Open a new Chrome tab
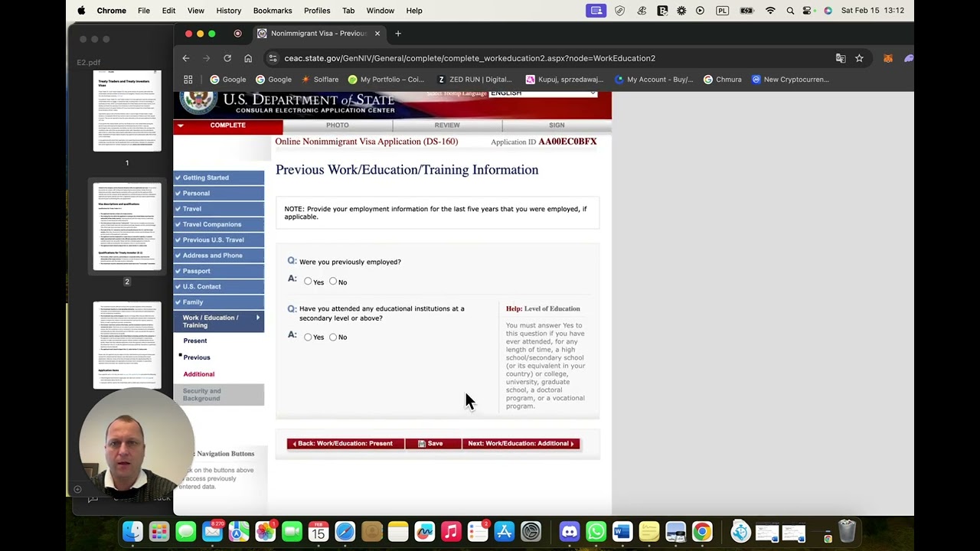Image resolution: width=980 pixels, height=551 pixels. [x=398, y=34]
